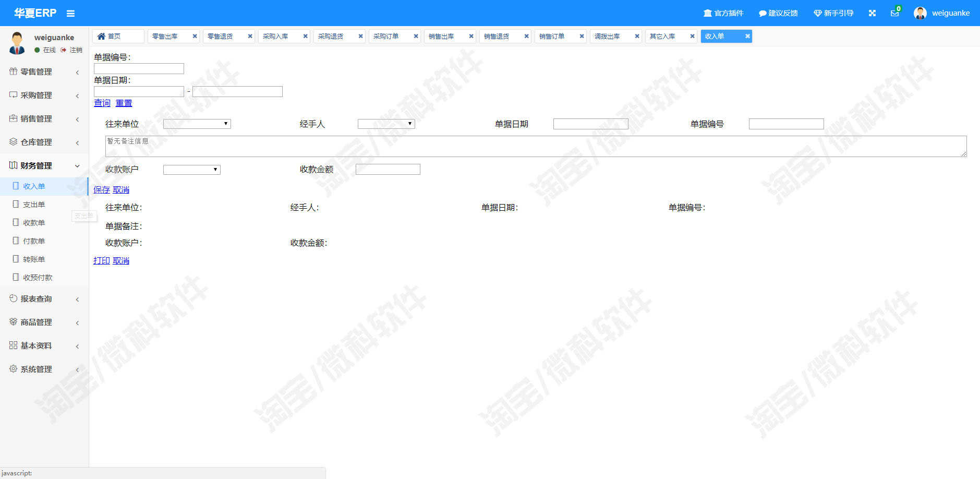Close the 其它入库 tab

point(692,36)
